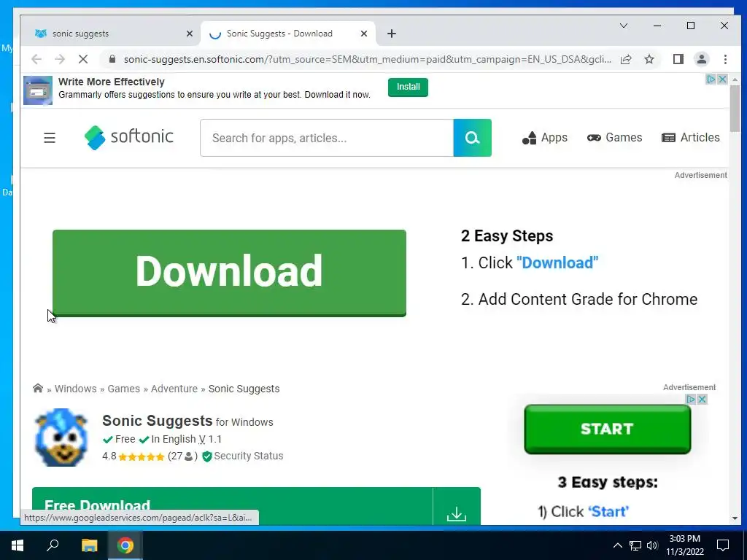Click the volume speaker tray icon

coord(652,545)
